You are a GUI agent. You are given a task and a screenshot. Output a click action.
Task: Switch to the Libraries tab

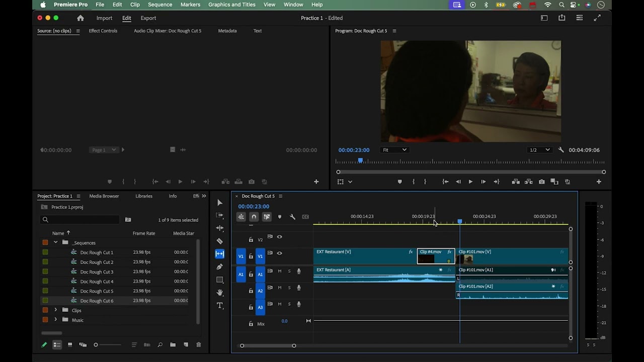click(x=144, y=196)
